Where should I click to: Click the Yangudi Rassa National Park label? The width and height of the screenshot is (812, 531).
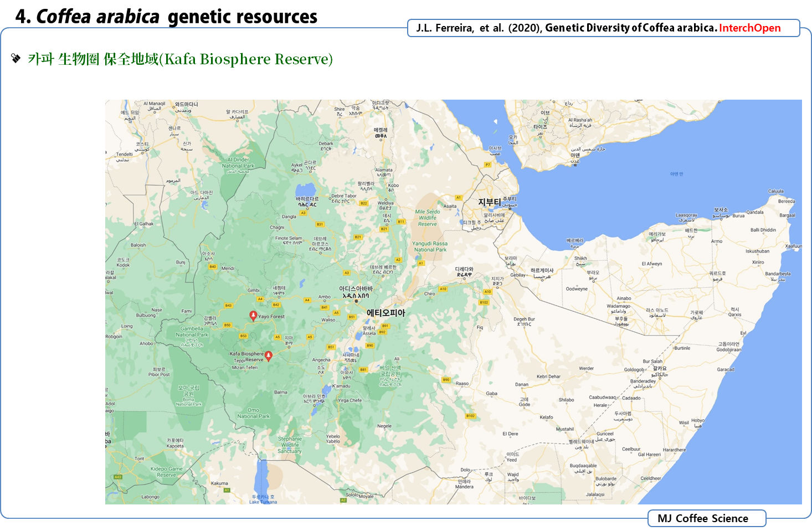click(430, 246)
